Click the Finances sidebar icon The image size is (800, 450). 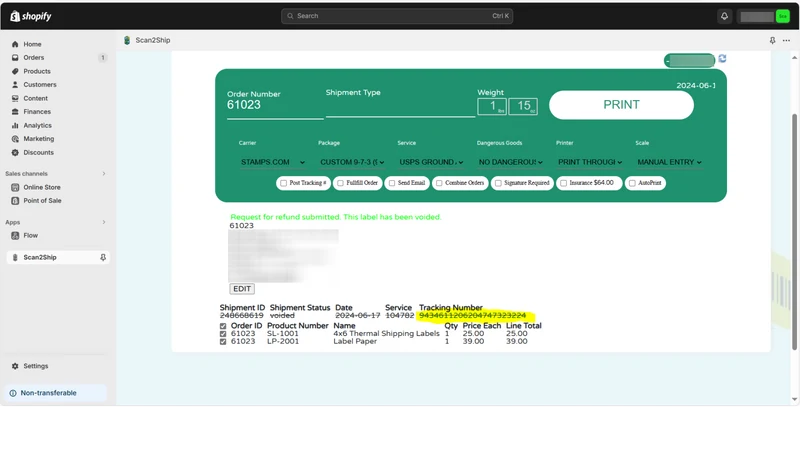(x=15, y=112)
